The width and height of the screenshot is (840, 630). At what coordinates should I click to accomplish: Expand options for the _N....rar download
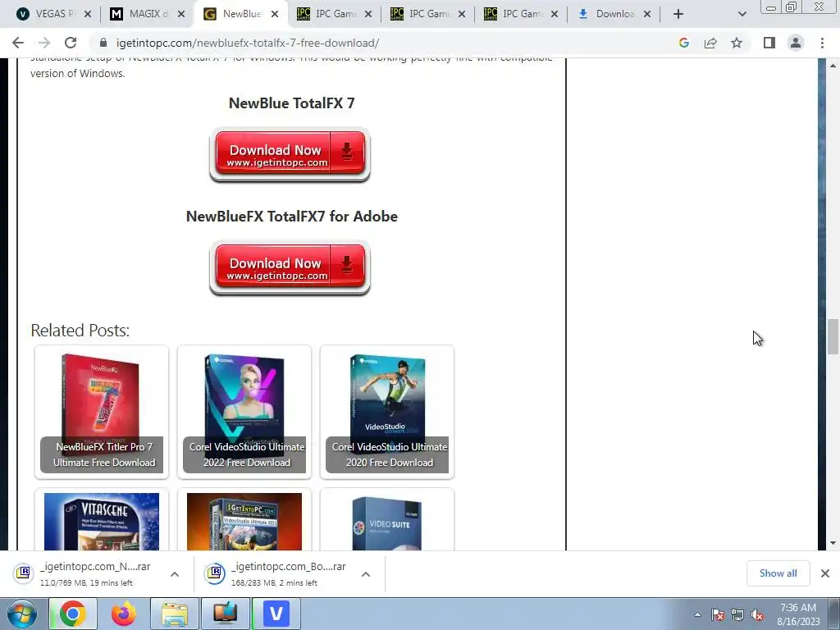coord(175,573)
